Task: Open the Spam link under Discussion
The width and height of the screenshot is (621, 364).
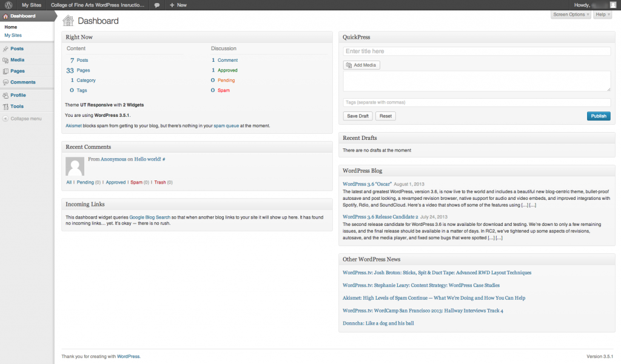Action: [x=224, y=91]
